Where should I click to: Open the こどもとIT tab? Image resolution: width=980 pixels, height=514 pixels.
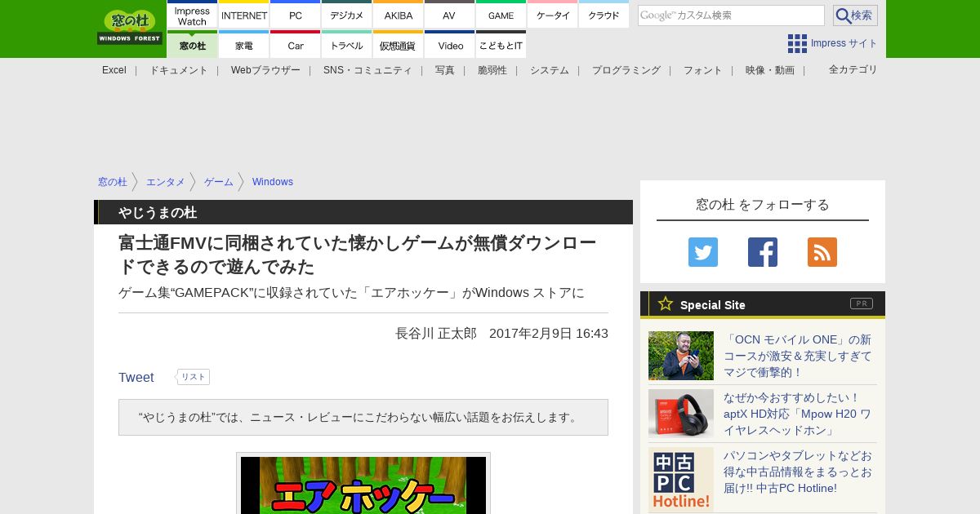501,44
